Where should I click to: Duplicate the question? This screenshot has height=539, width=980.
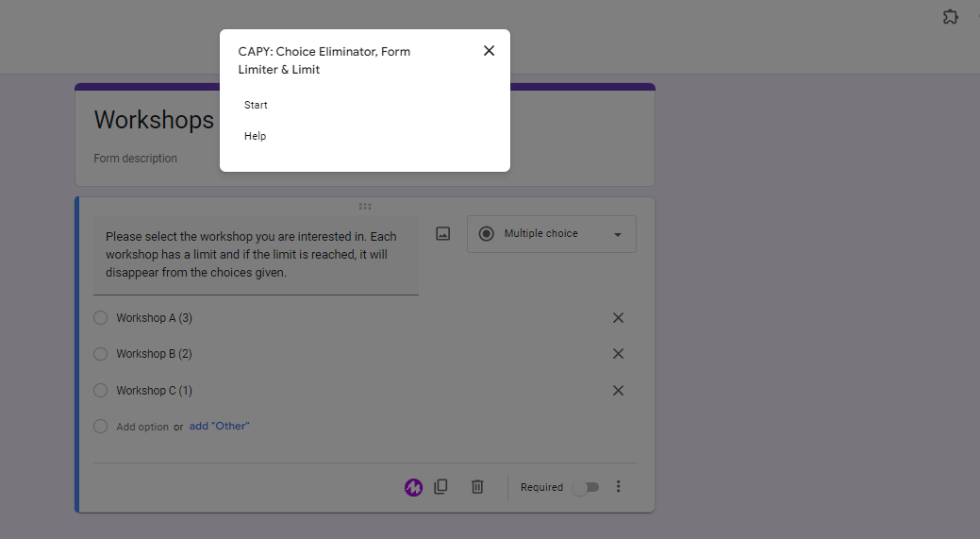pyautogui.click(x=440, y=486)
